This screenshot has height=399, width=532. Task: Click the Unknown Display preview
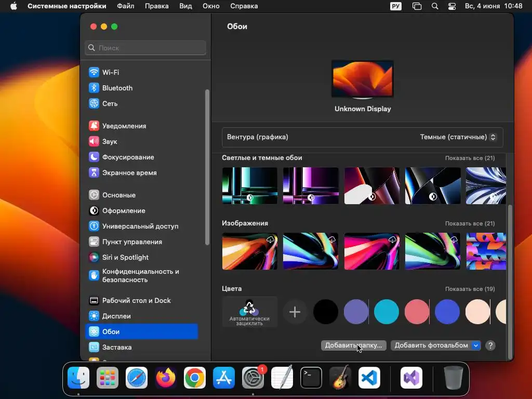coord(363,79)
